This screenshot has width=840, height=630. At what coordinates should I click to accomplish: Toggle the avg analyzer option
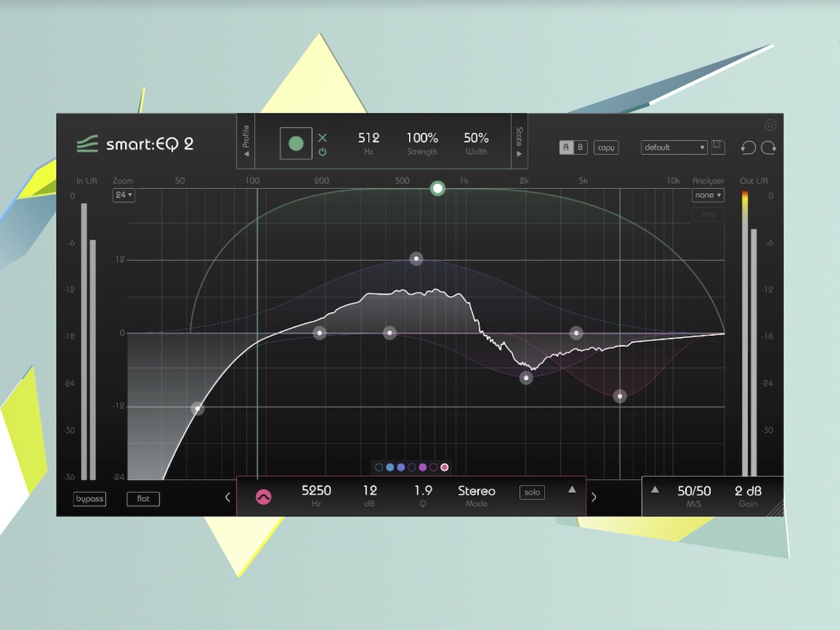pos(708,215)
